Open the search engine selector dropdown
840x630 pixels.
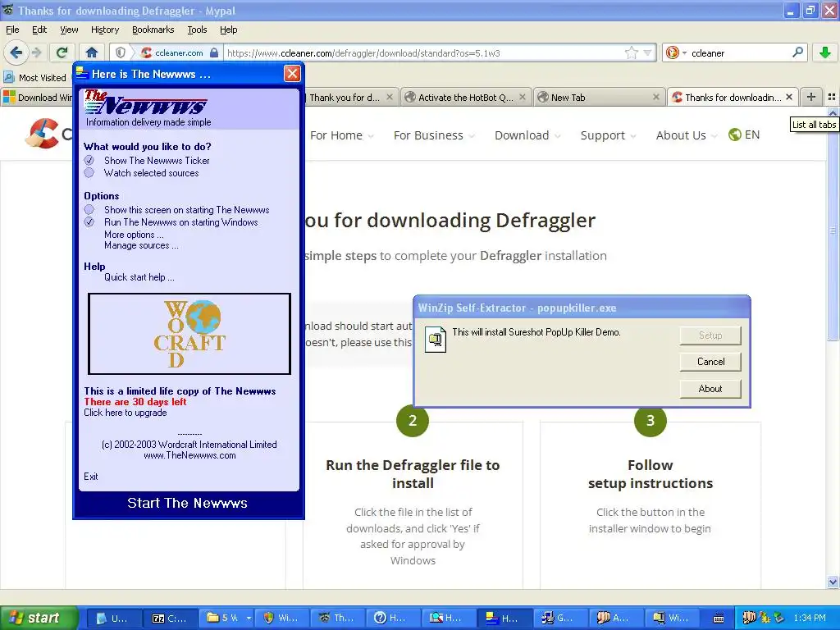coord(675,52)
